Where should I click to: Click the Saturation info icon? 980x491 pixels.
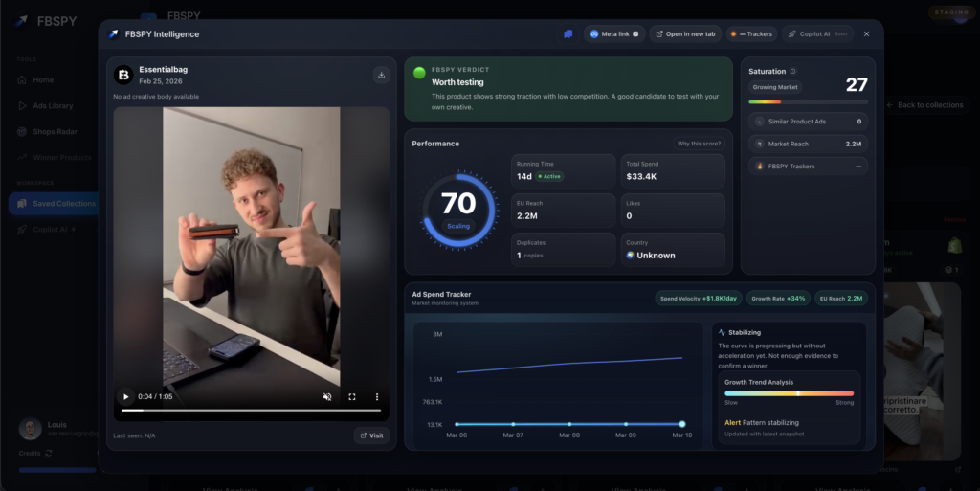point(793,71)
